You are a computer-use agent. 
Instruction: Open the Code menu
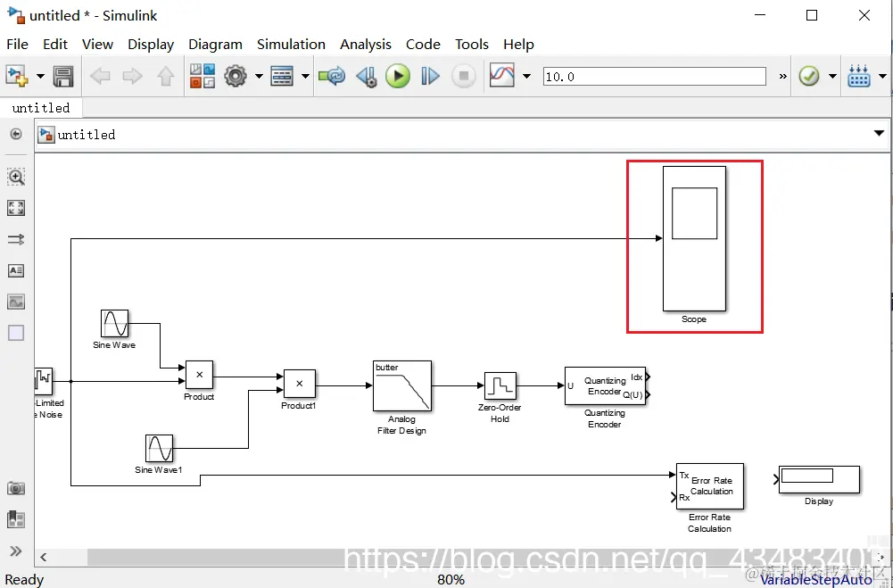(423, 45)
